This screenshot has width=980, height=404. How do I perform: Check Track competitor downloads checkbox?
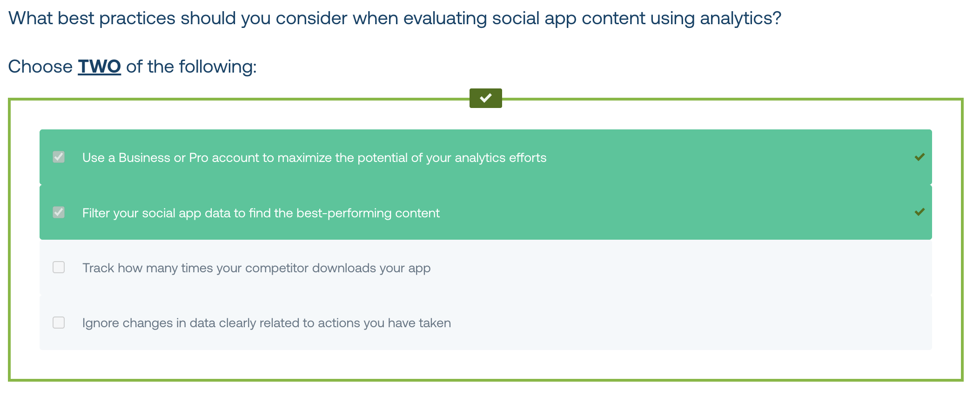(x=59, y=267)
